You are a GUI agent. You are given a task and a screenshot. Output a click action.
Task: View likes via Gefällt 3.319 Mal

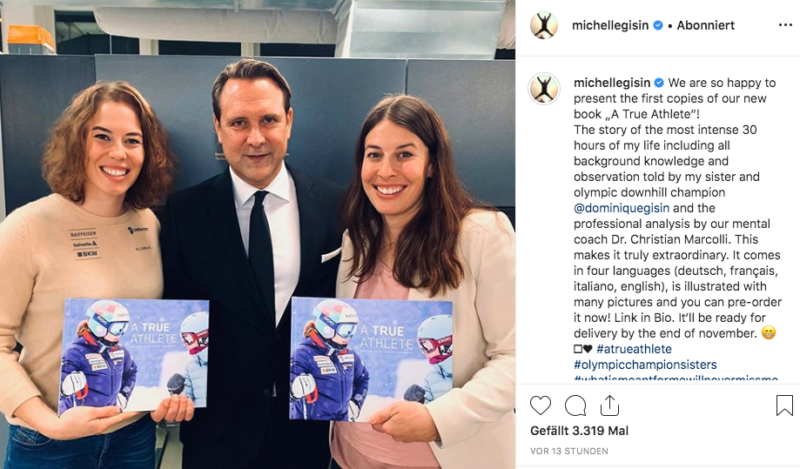coord(579,431)
